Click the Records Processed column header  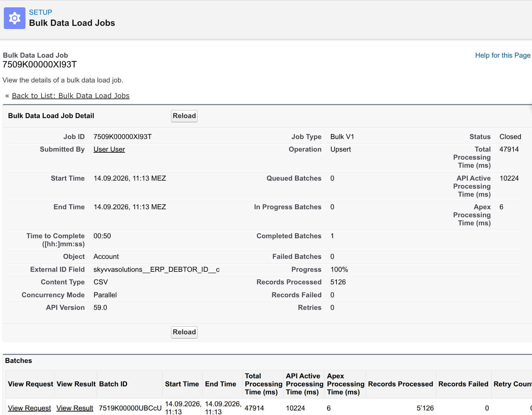400,384
